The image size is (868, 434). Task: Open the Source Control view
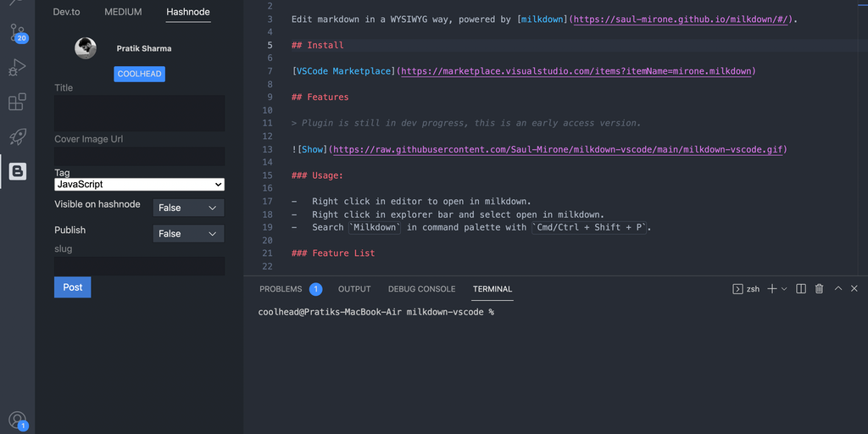(17, 33)
